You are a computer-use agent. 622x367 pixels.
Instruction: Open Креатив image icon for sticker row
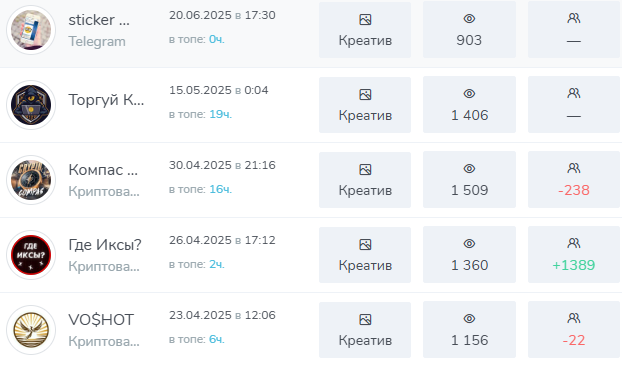(x=365, y=19)
